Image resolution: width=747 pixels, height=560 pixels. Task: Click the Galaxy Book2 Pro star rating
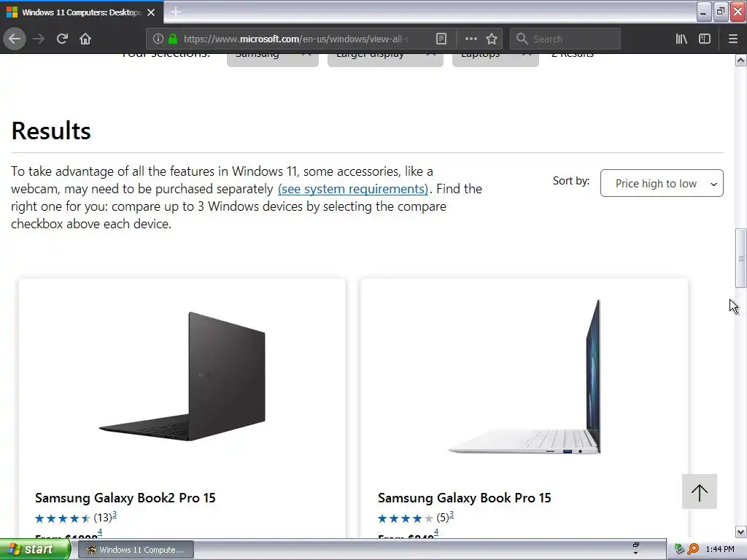(x=63, y=518)
